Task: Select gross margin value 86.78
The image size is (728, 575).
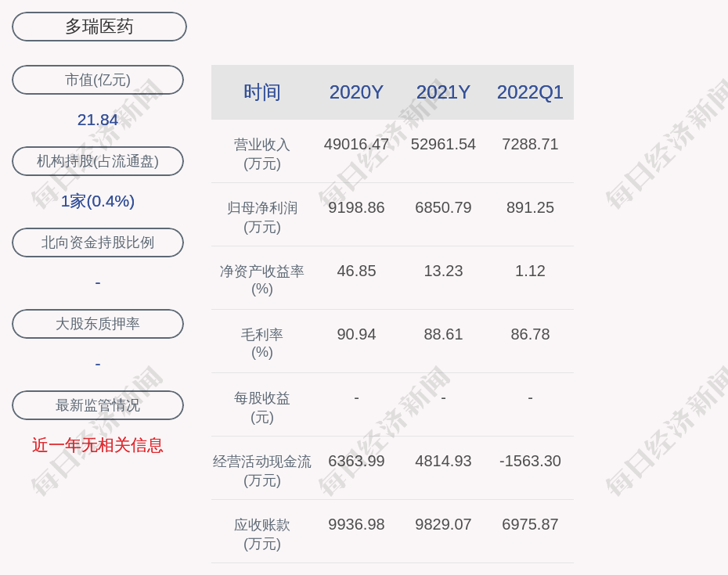Action: (x=530, y=334)
